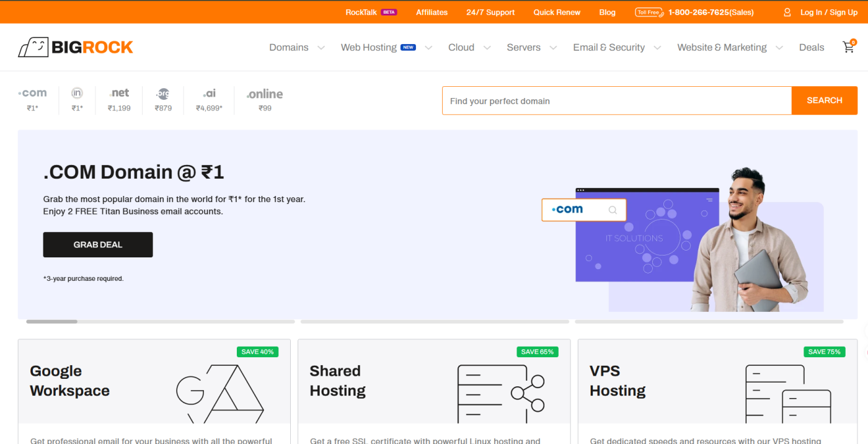Open the Google Workspace card title
This screenshot has width=868, height=444.
click(x=69, y=381)
